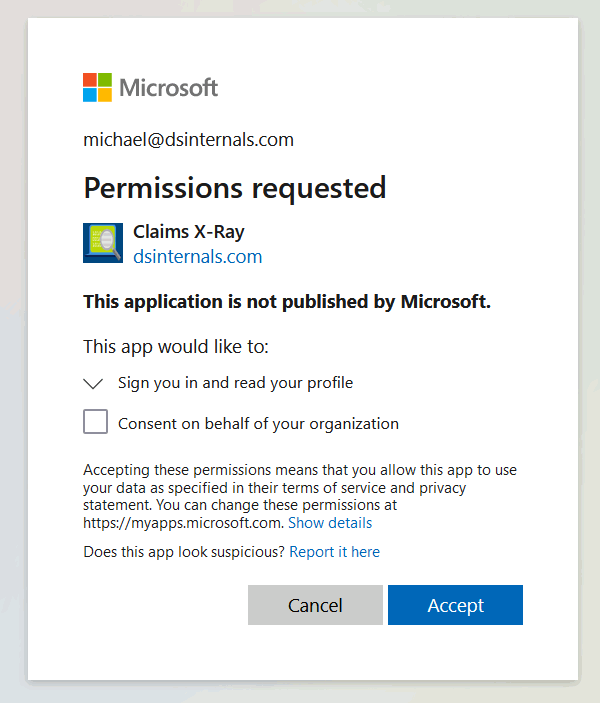
Task: Open the Show details link
Action: click(x=330, y=523)
